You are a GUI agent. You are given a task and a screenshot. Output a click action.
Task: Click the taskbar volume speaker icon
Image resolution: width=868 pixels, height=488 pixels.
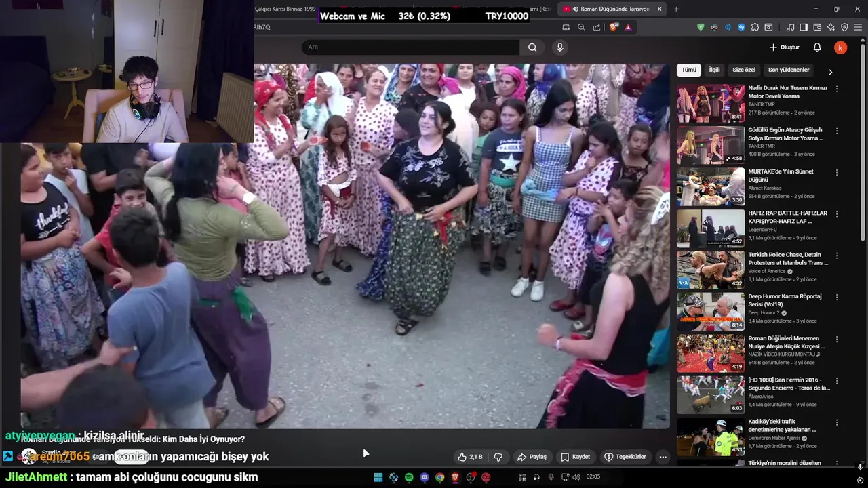(x=576, y=477)
